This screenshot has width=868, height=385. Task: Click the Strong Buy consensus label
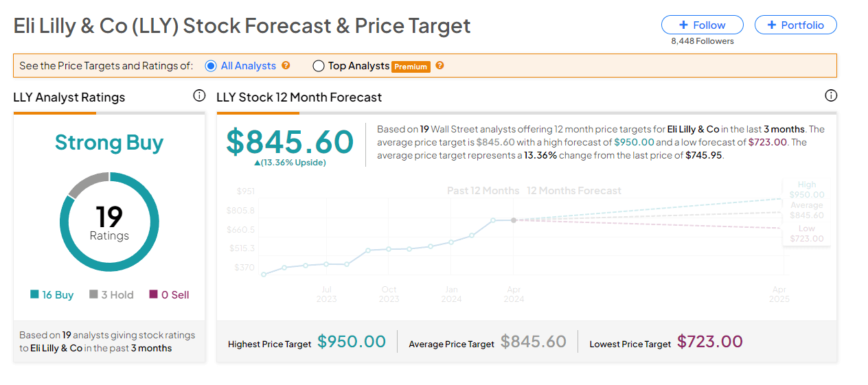109,143
